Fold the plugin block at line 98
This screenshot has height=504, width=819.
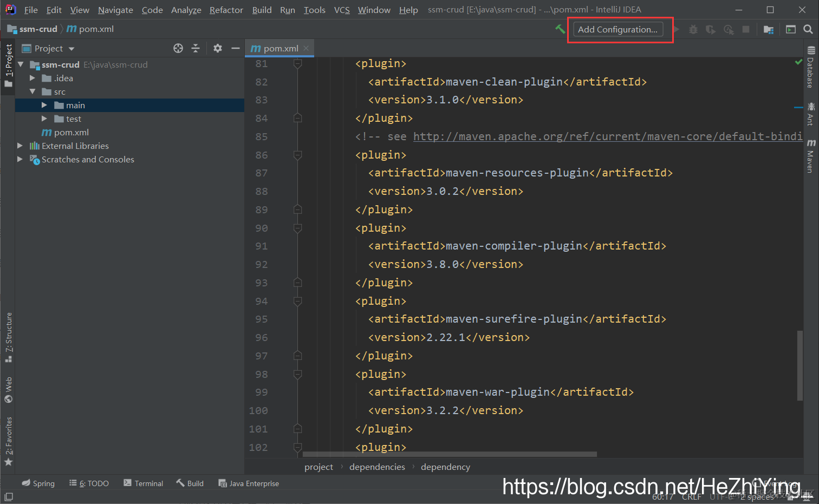click(x=297, y=374)
